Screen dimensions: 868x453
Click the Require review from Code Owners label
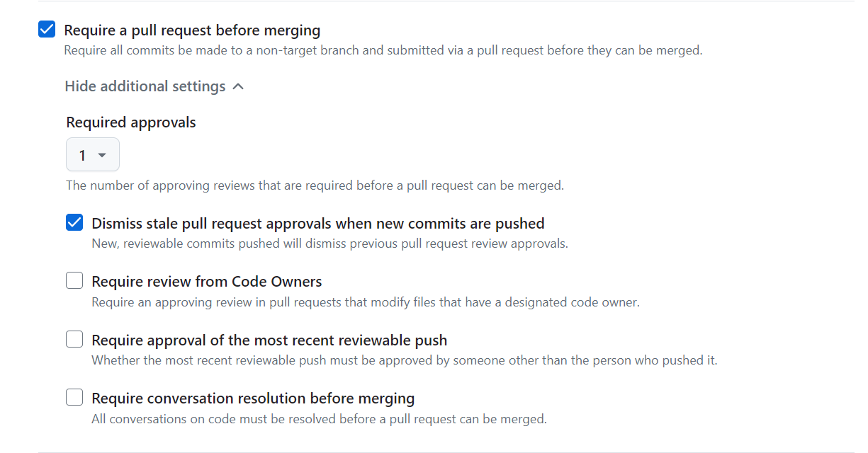(x=207, y=282)
